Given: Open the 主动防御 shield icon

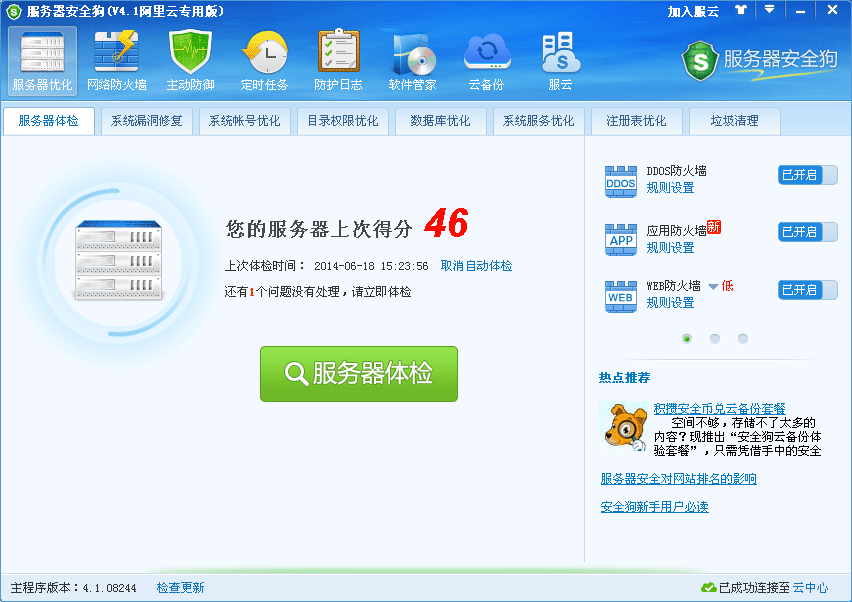Looking at the screenshot, I should 190,61.
